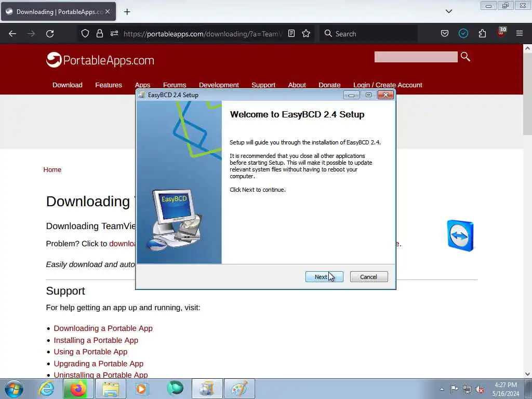Open the Development menu item
The width and height of the screenshot is (532, 399).
pos(219,85)
